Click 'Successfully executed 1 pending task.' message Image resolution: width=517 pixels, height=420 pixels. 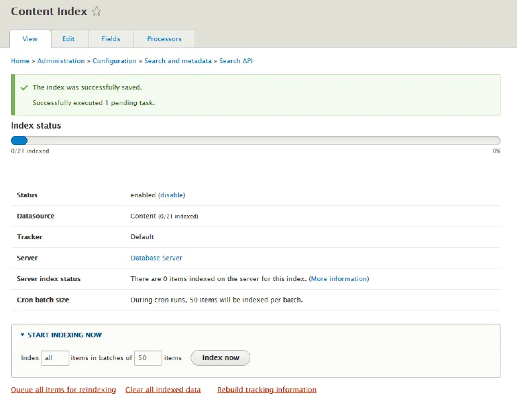(x=93, y=103)
